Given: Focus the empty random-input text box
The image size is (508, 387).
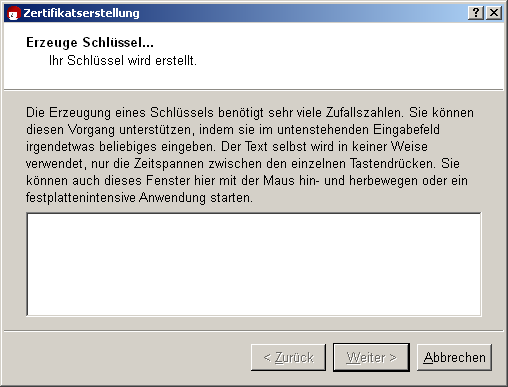Looking at the screenshot, I should (254, 264).
